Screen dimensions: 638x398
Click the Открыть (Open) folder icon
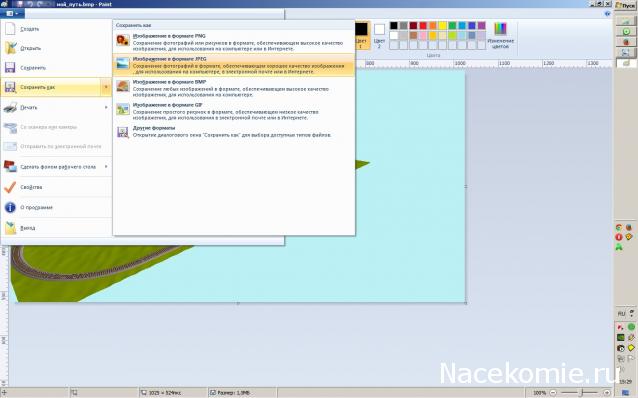tap(10, 48)
